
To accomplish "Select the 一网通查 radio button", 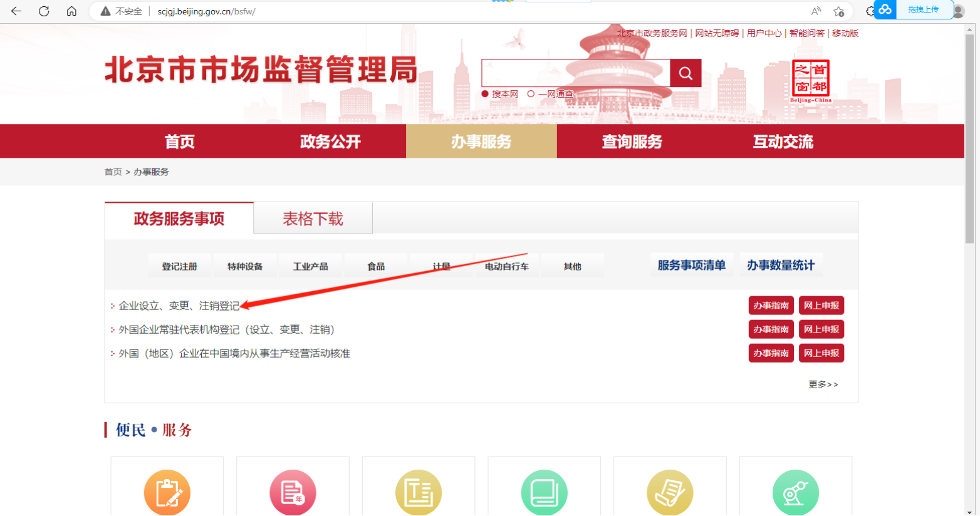I will pyautogui.click(x=532, y=93).
